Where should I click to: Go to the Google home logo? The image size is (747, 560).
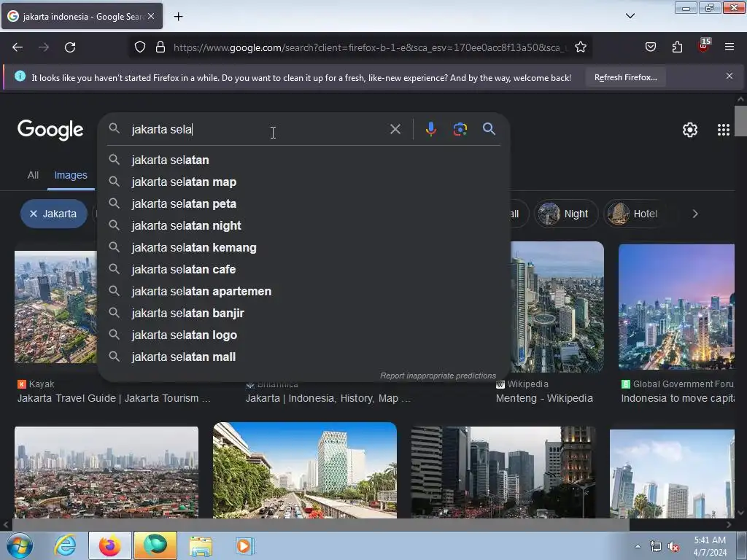pyautogui.click(x=50, y=130)
